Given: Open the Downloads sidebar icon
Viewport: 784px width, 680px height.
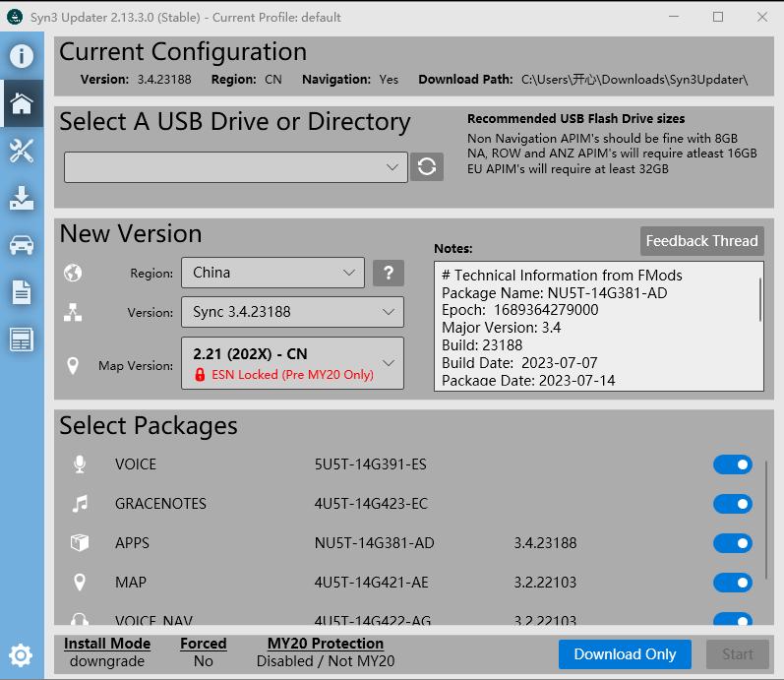Looking at the screenshot, I should (22, 198).
